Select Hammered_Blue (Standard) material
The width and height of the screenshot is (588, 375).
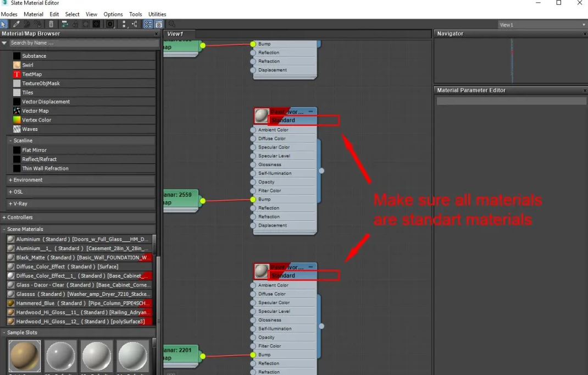pos(79,304)
